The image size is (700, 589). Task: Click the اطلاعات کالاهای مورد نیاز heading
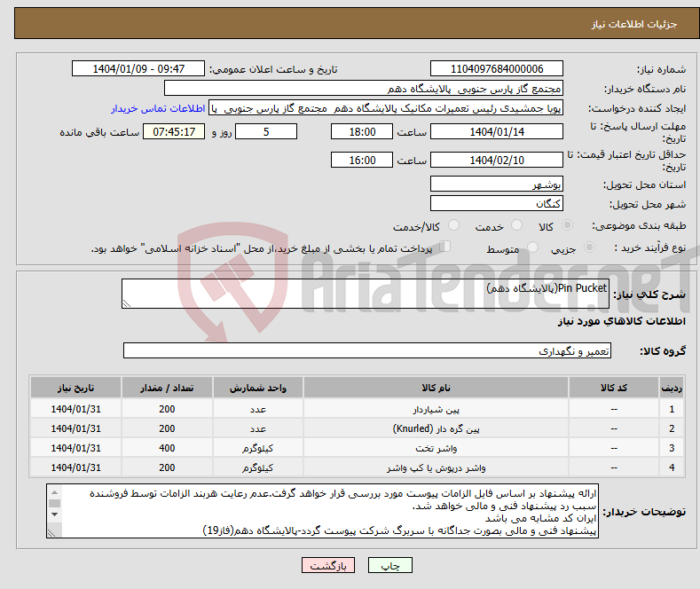tap(621, 321)
